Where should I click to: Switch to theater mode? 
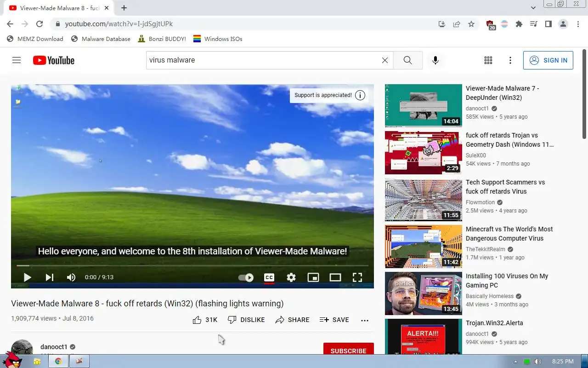pos(335,277)
